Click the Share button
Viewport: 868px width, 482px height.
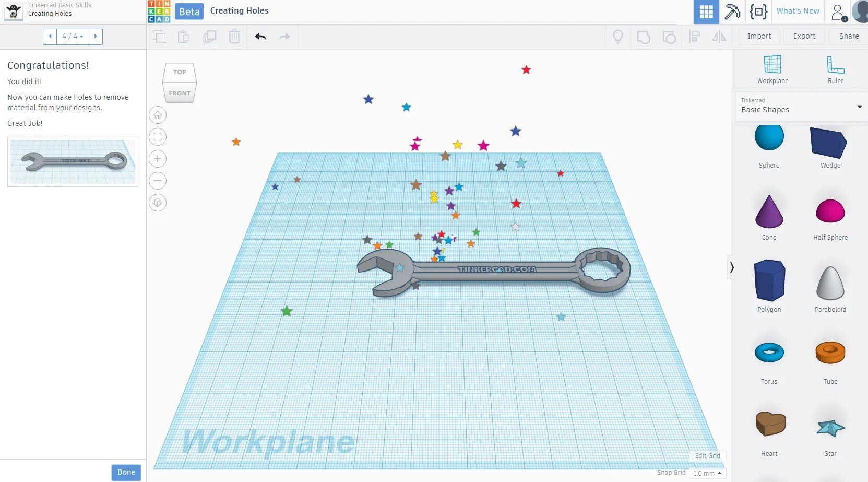(x=849, y=36)
